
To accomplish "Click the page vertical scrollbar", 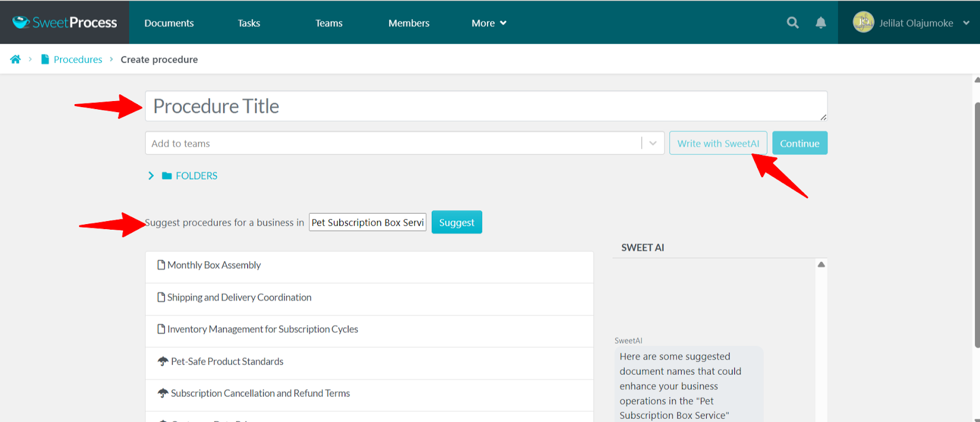I will click(x=977, y=225).
